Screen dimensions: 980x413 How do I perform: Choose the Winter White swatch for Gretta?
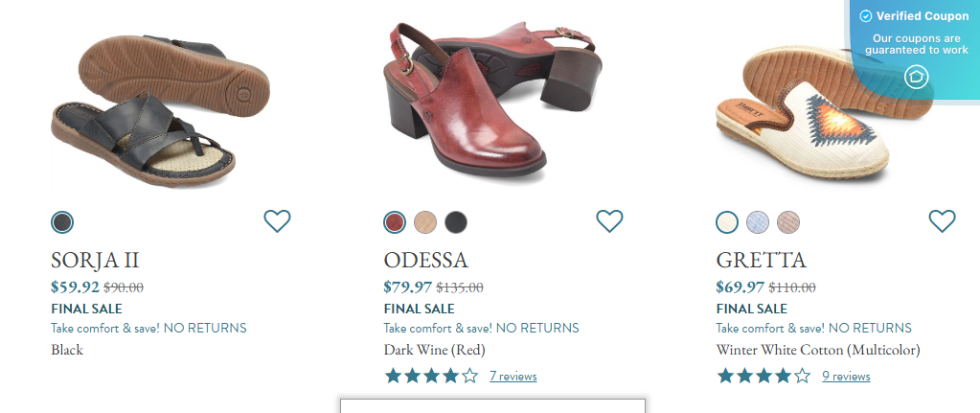click(728, 222)
